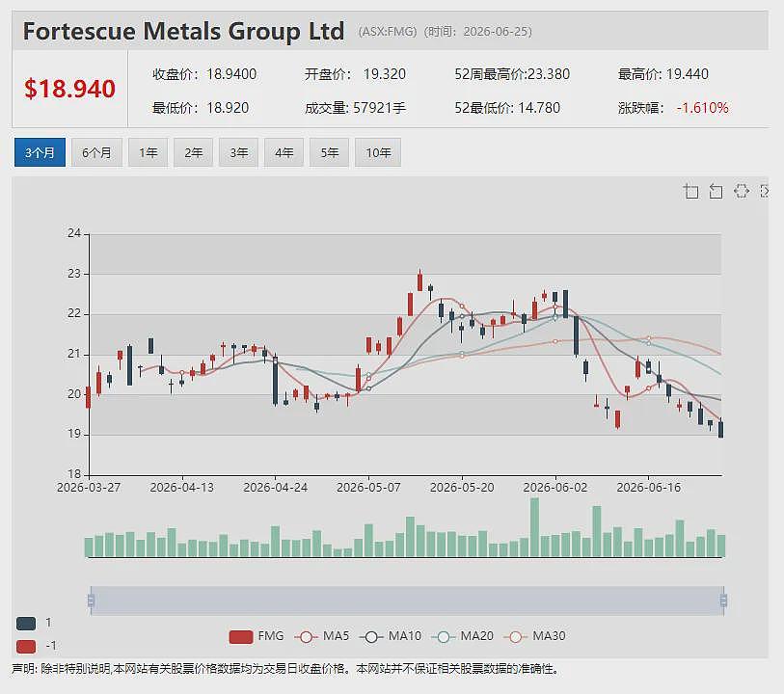
Task: Click the 2026-06-16 x-axis date label
Action: tap(648, 487)
